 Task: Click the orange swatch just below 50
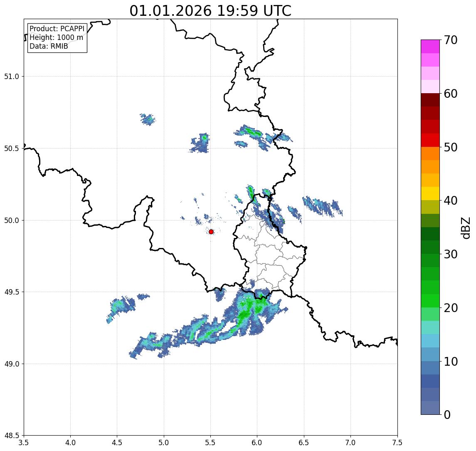(x=430, y=154)
